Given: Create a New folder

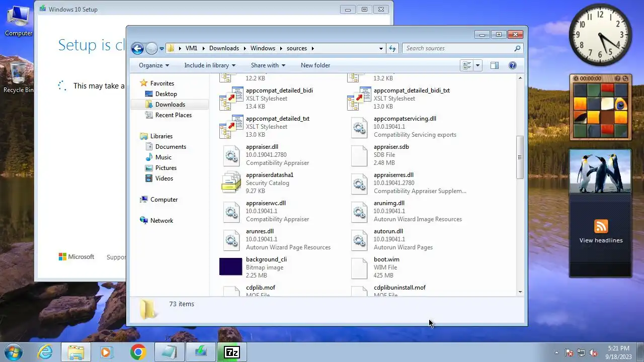Looking at the screenshot, I should click(x=315, y=65).
